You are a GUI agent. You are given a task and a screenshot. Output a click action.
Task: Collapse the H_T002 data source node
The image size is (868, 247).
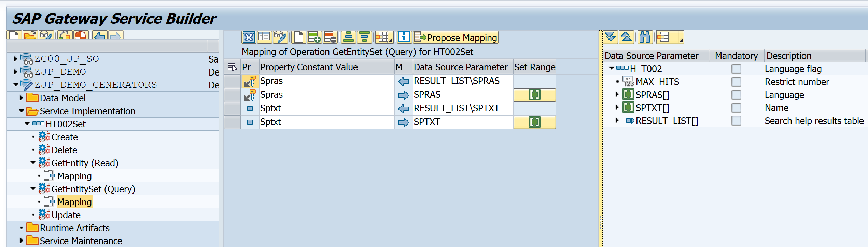(611, 69)
